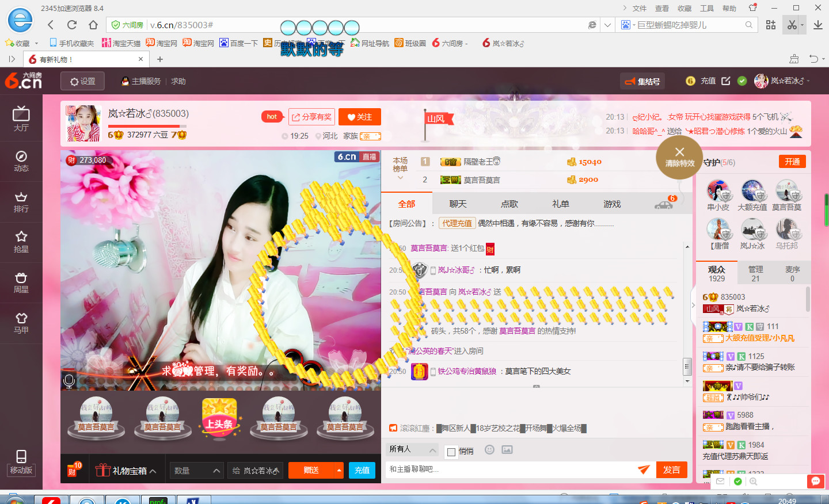Viewport: 829px width, 504px height.
Task: Open the 周星 weekly star sidebar icon
Action: (x=21, y=282)
